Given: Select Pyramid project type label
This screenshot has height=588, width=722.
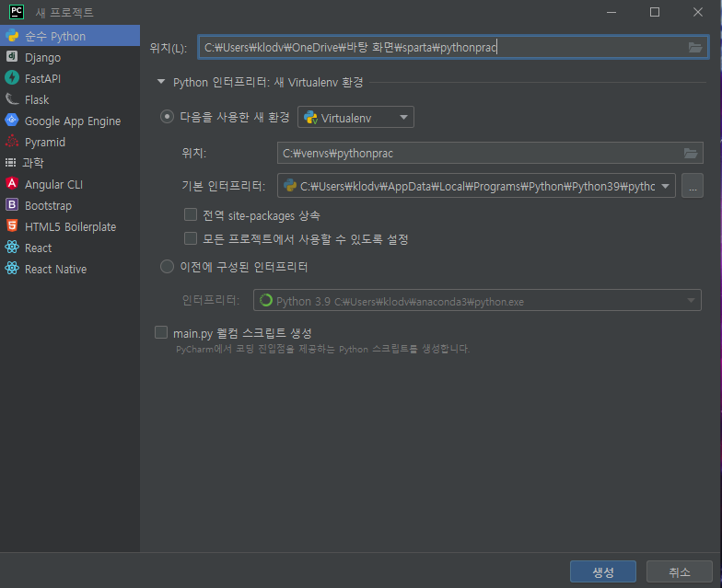Looking at the screenshot, I should (44, 142).
